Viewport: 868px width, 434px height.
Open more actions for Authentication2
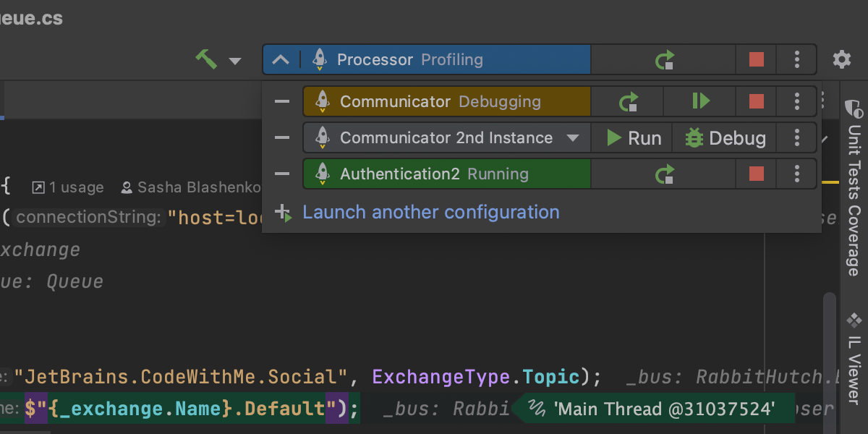[x=796, y=174]
